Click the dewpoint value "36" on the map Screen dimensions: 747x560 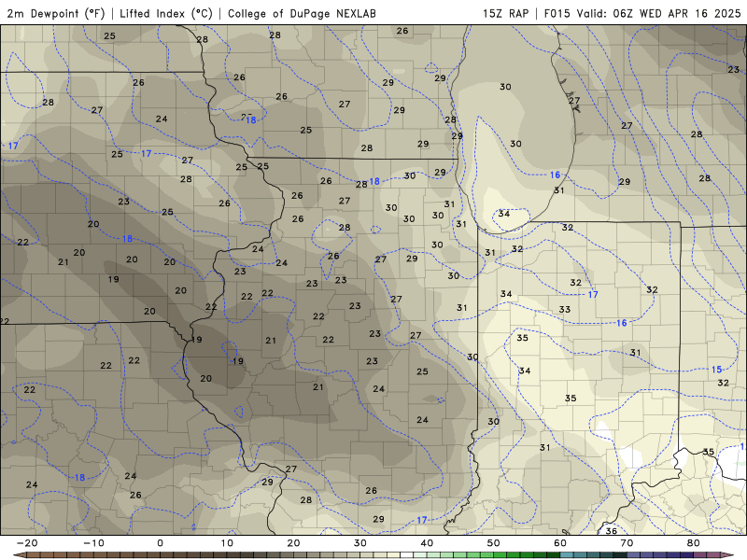point(612,530)
